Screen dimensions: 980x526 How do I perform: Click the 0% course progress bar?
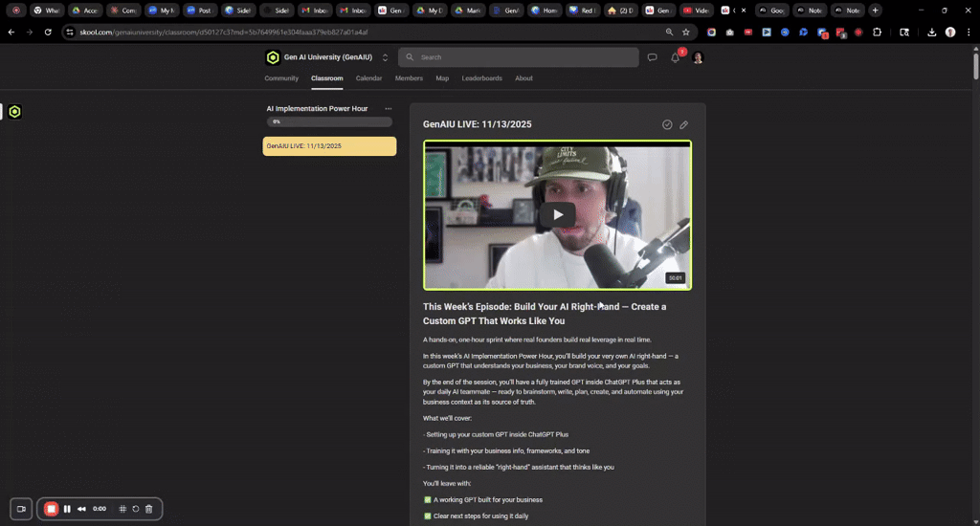[x=329, y=121]
